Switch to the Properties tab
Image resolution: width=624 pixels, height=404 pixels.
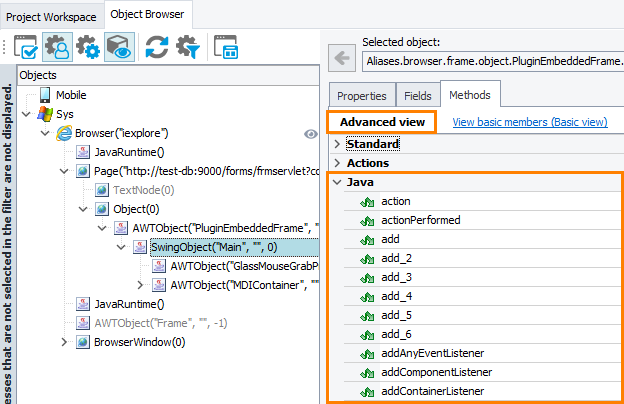tap(361, 95)
